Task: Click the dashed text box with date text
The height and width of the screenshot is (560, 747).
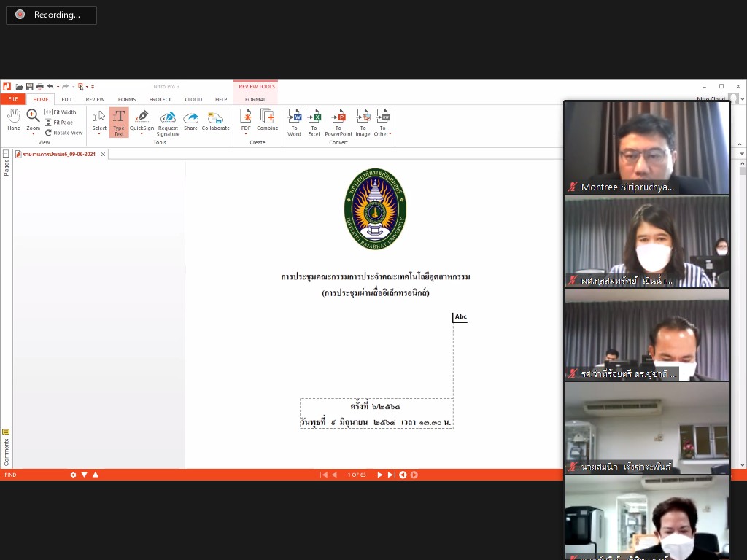Action: point(376,413)
